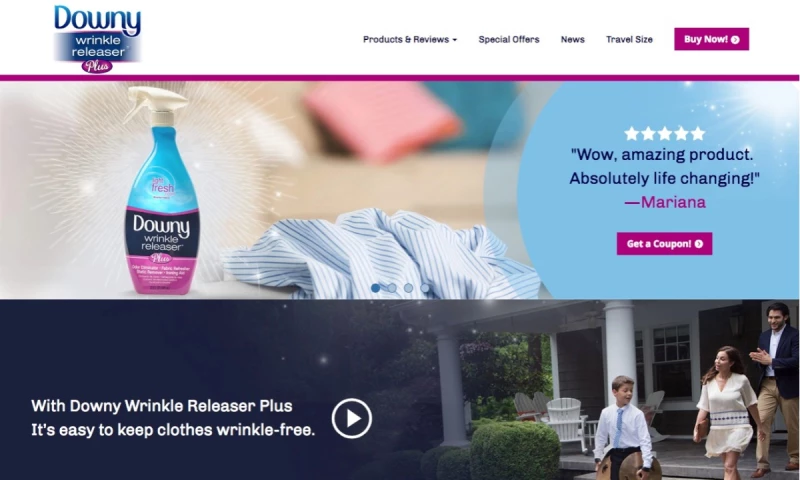The width and height of the screenshot is (800, 480).
Task: Select the first carousel slide dot
Action: (376, 288)
